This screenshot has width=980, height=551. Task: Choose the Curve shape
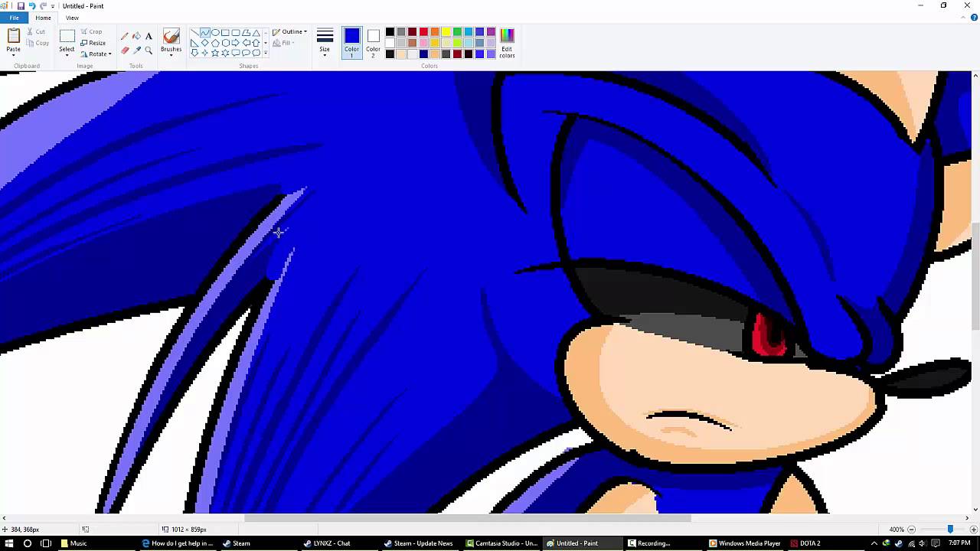pos(205,33)
